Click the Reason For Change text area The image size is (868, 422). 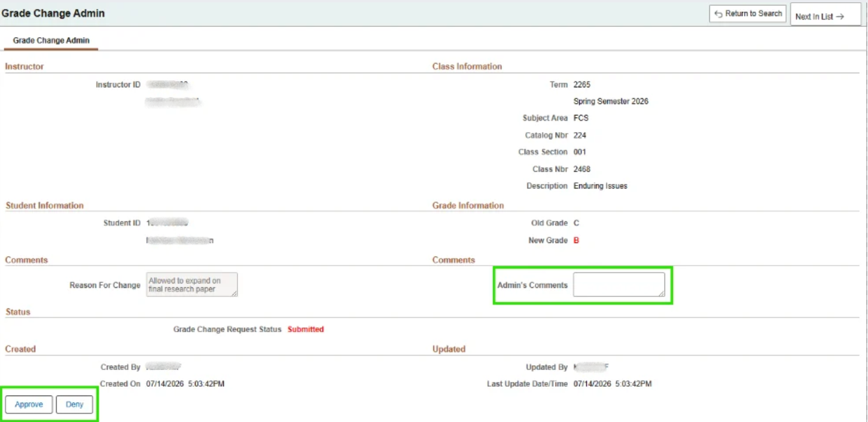pos(191,285)
